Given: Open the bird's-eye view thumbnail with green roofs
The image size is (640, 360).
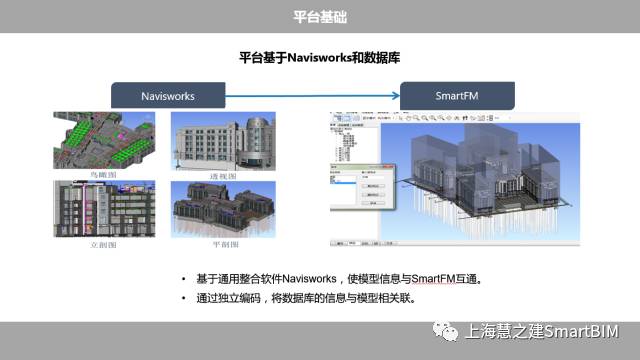Looking at the screenshot, I should [104, 140].
